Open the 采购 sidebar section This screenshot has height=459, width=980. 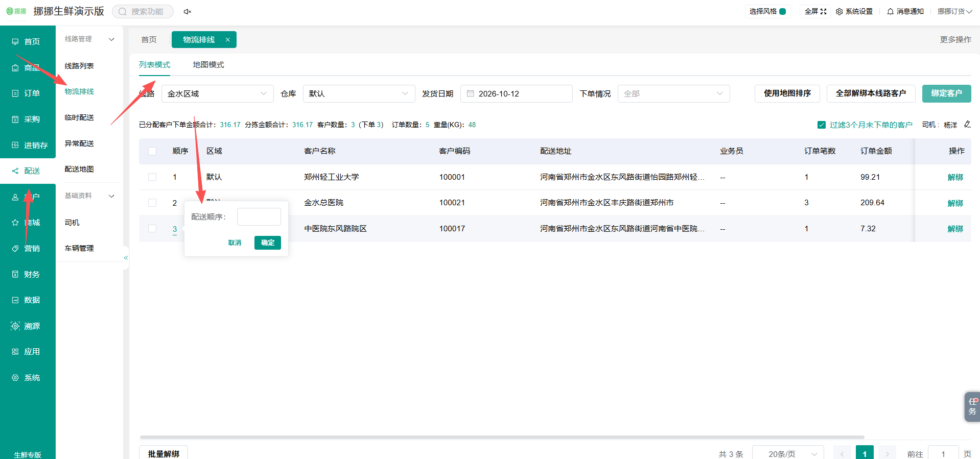pos(28,119)
